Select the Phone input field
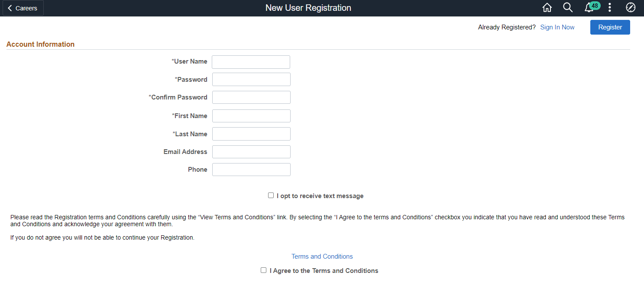This screenshot has width=644, height=282. pos(251,170)
